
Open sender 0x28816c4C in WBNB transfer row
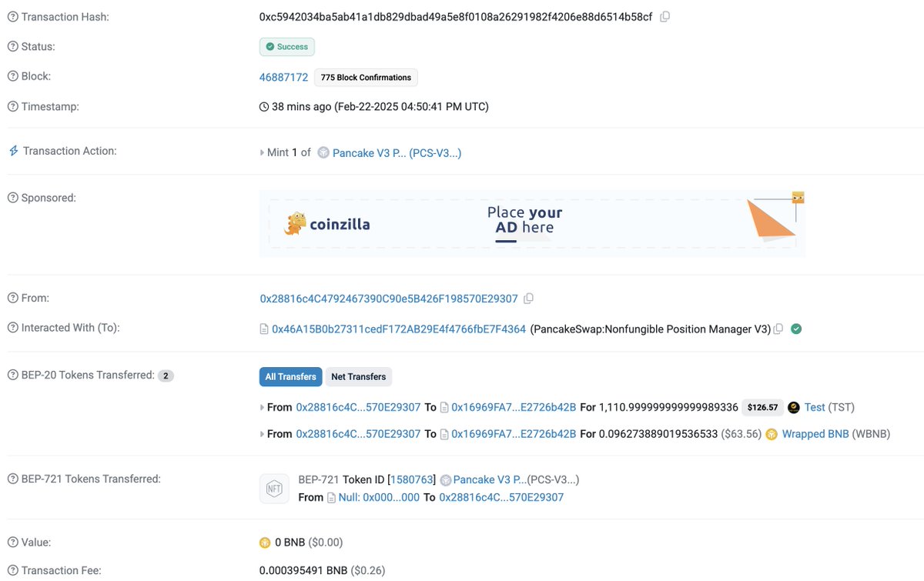(x=359, y=434)
